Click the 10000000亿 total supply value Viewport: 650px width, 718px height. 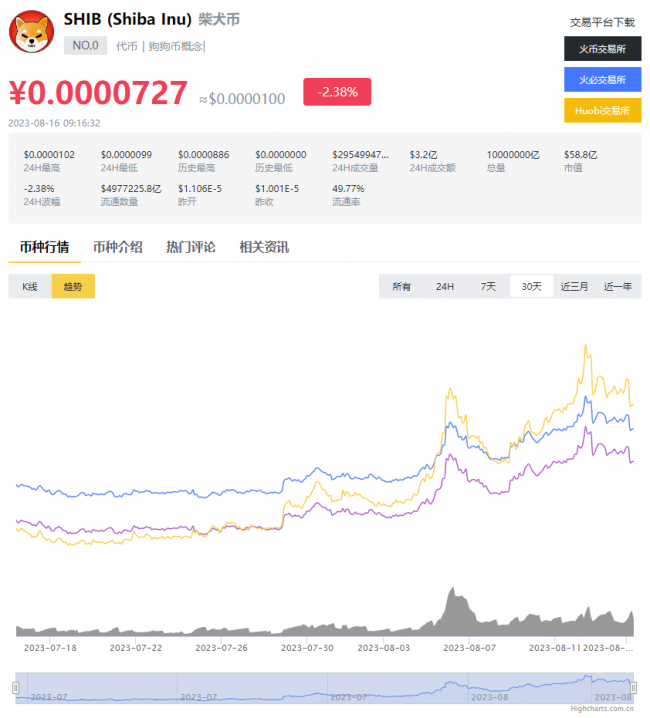point(513,155)
